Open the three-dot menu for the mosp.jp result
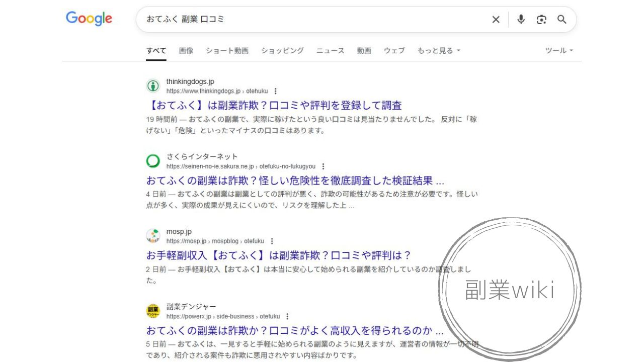Viewport: 644px width, 362px height. point(272,241)
